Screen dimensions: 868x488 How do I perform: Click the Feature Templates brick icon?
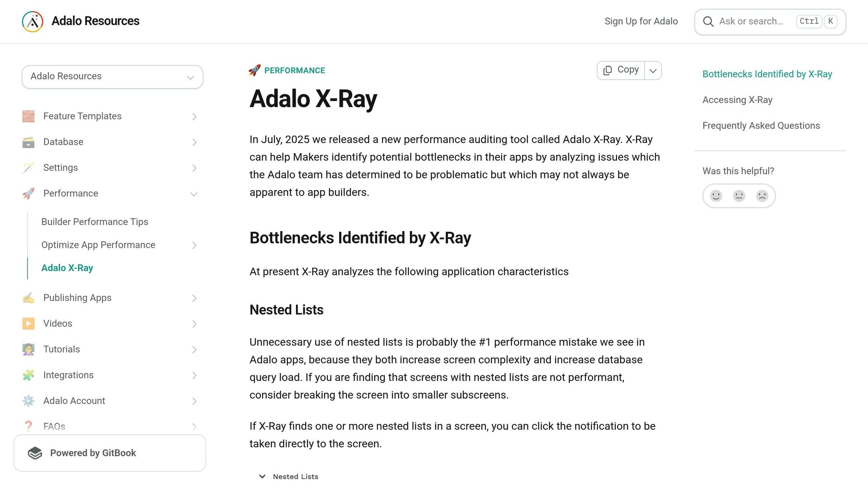tap(28, 116)
